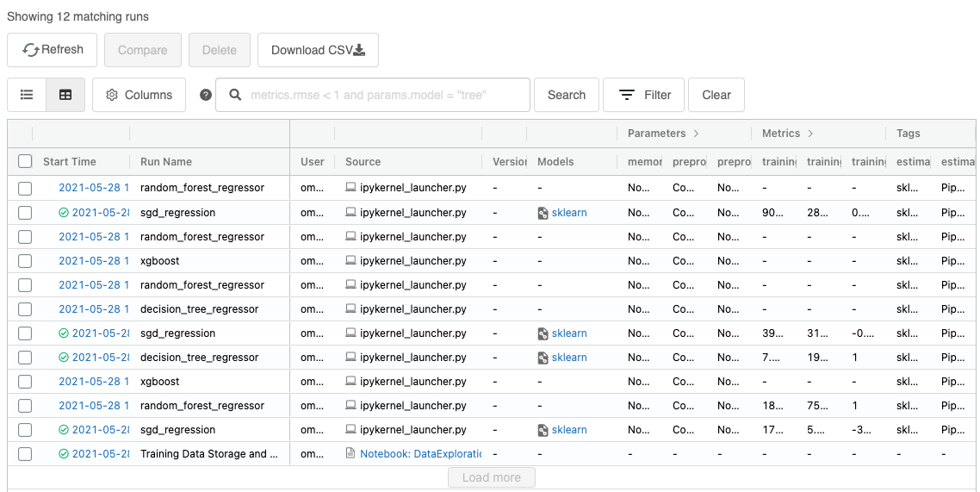980x492 pixels.
Task: Select checkbox for Training Data Storage run
Action: [x=25, y=453]
